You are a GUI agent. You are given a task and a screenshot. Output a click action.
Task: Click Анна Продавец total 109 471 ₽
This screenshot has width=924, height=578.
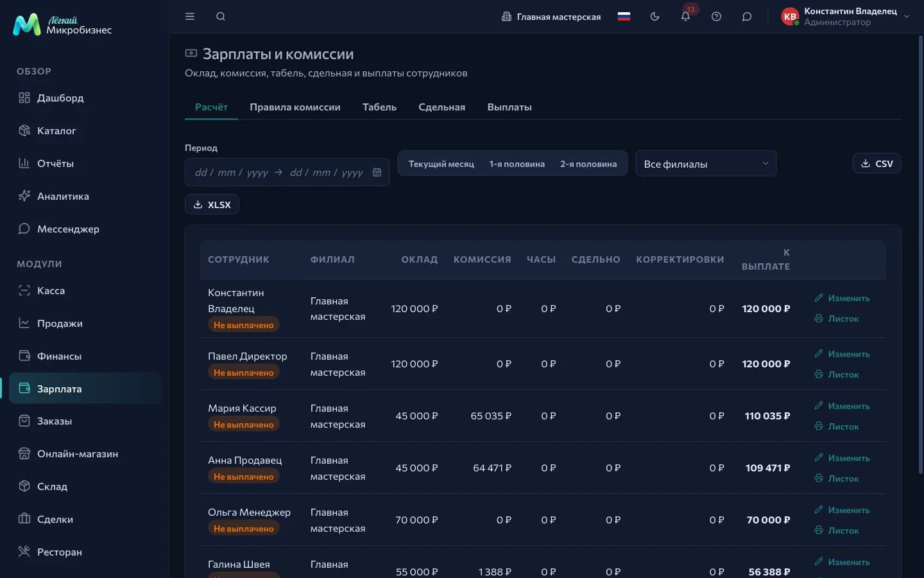pos(767,468)
